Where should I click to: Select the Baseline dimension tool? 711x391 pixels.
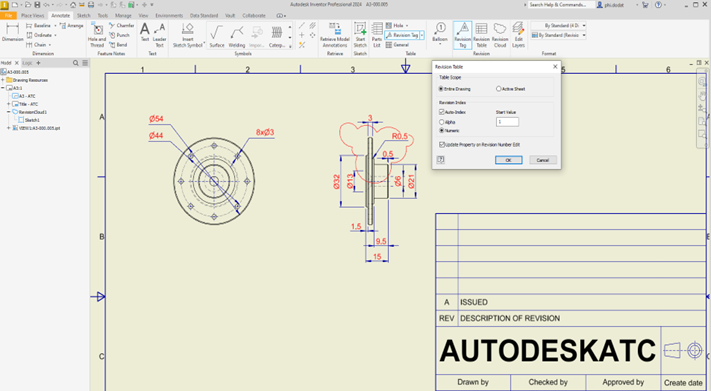pos(39,25)
